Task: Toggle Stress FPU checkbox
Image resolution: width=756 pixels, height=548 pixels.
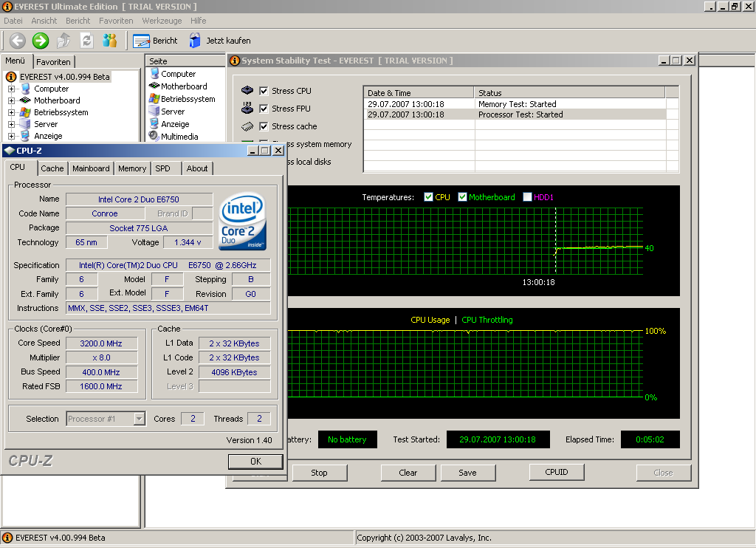Action: pyautogui.click(x=264, y=109)
